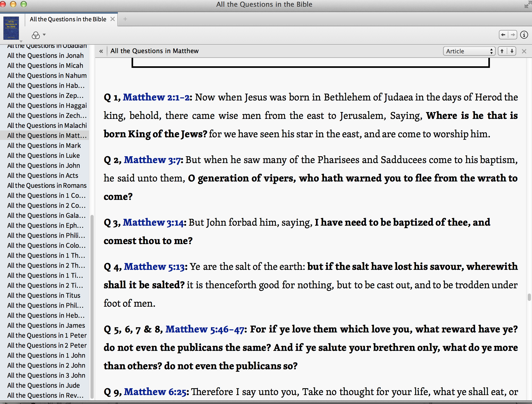
Task: Select All the Questions in Gala... entry
Action: pyautogui.click(x=46, y=215)
